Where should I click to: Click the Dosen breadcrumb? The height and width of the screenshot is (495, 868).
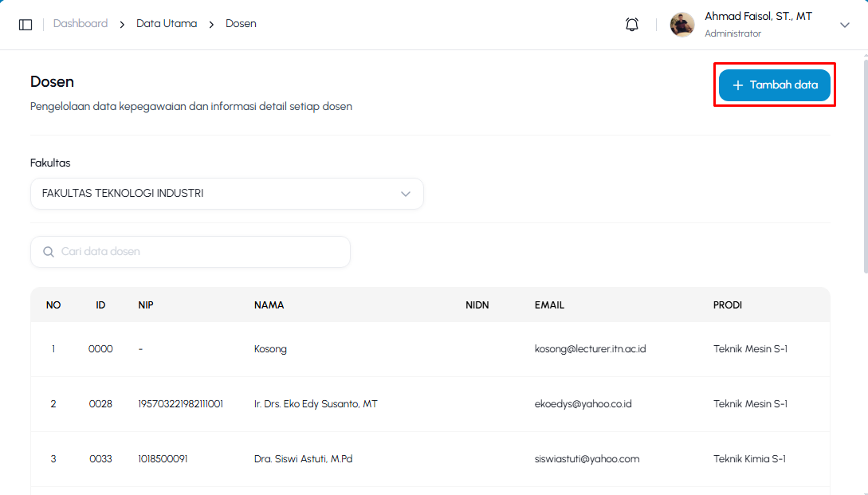pyautogui.click(x=241, y=24)
